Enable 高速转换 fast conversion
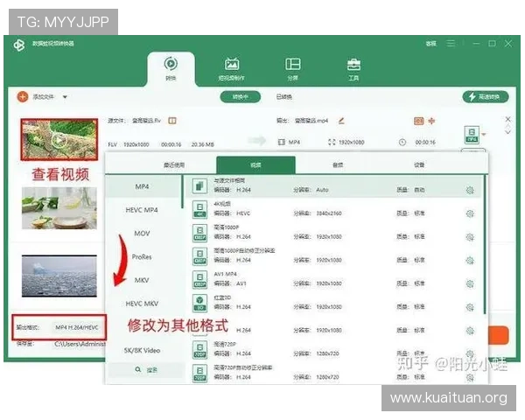Image resolution: width=525 pixels, height=420 pixels. coord(486,97)
